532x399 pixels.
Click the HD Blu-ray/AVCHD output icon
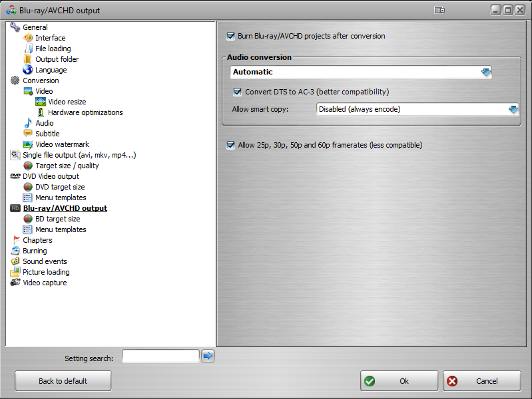(15, 208)
